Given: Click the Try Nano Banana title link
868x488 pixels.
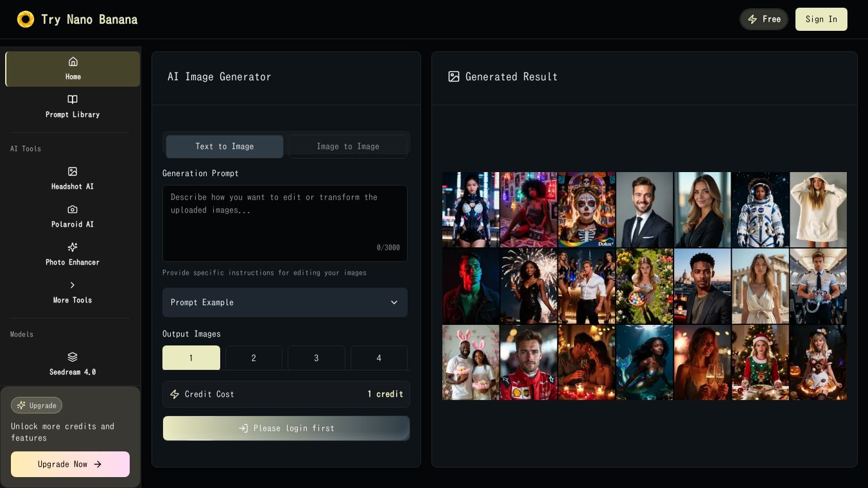Looking at the screenshot, I should click(89, 19).
